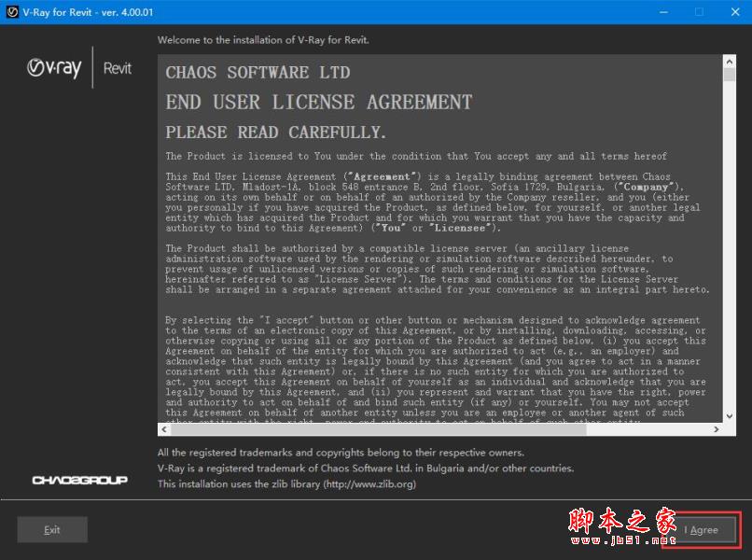Image resolution: width=752 pixels, height=560 pixels.
Task: Click the V-Ray logo in the sidebar
Action: [x=54, y=67]
